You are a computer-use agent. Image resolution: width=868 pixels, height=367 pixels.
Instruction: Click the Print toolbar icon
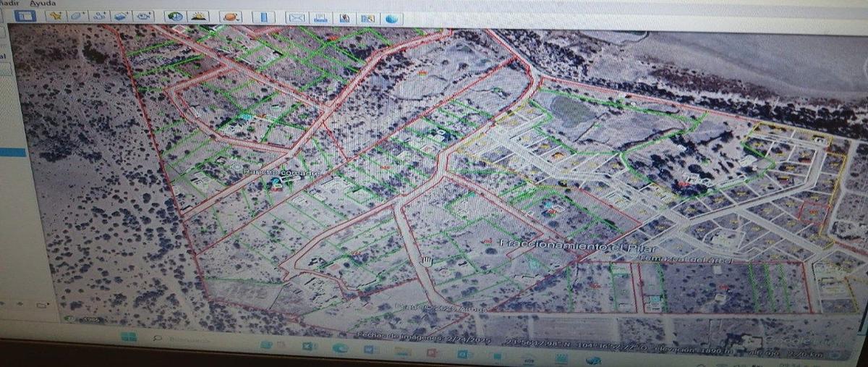pyautogui.click(x=320, y=17)
